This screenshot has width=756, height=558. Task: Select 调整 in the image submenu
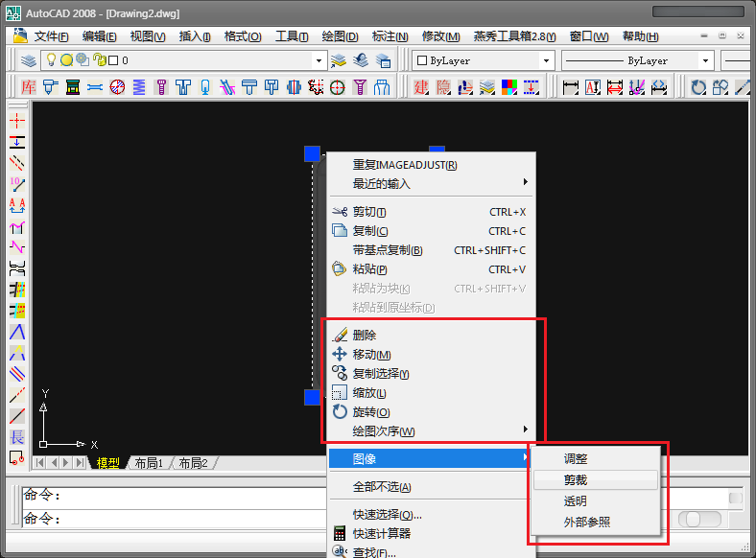(596, 458)
